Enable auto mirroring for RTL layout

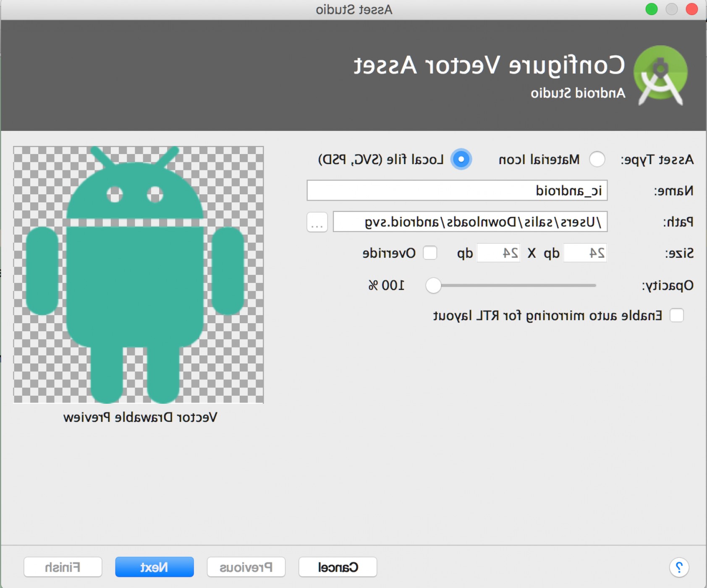(x=676, y=316)
